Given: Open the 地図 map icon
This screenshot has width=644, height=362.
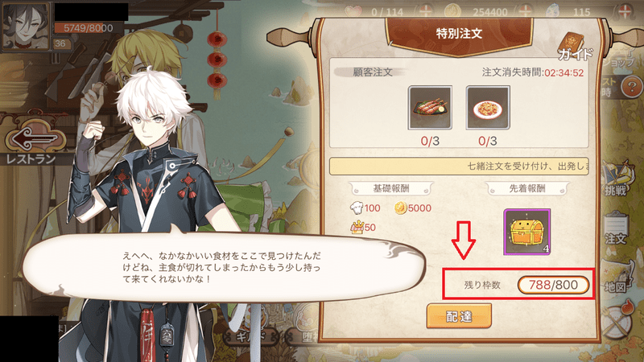Looking at the screenshot, I should click(616, 276).
